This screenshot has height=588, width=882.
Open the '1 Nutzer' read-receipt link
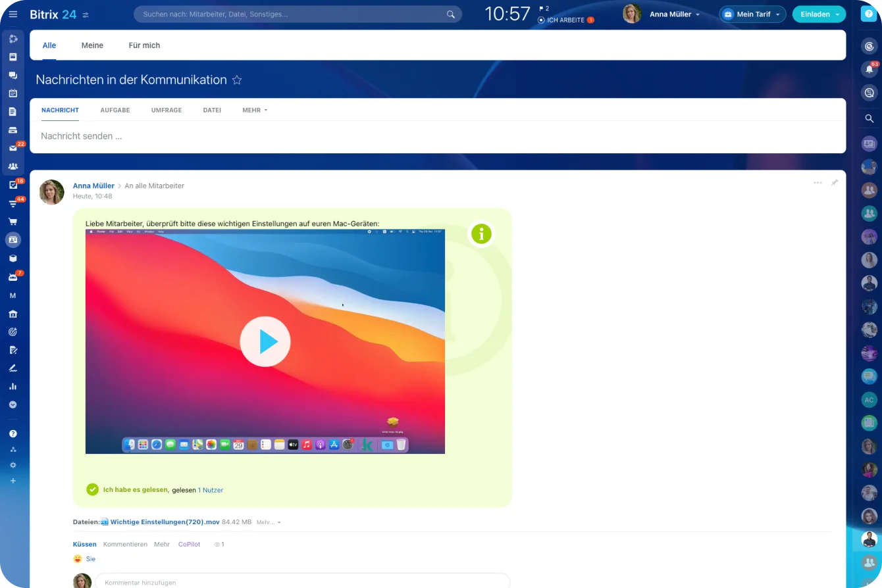coord(211,489)
